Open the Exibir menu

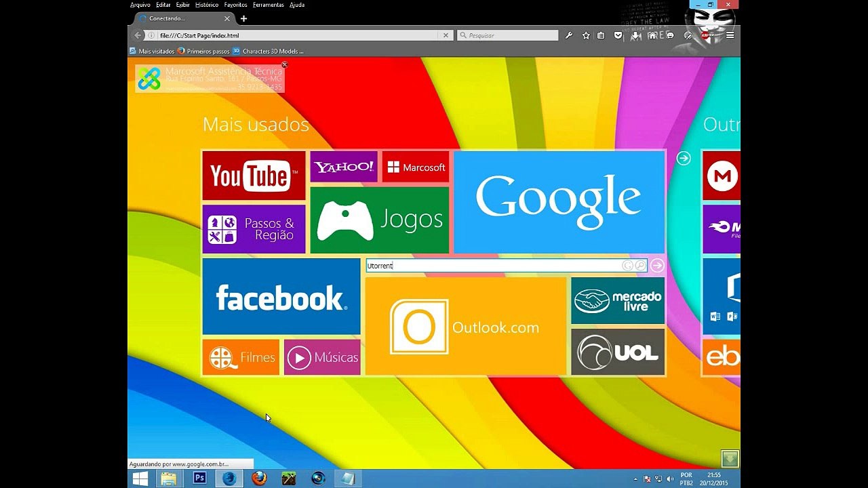click(x=183, y=5)
